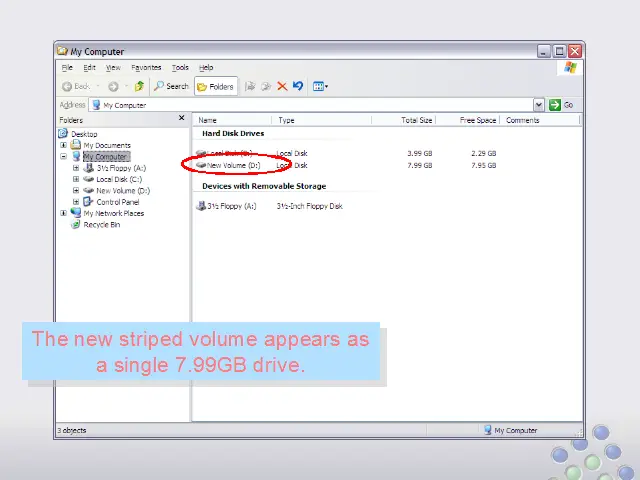Click Devices with Removable Storage heading
Viewport: 640px width, 480px height.
tap(264, 186)
